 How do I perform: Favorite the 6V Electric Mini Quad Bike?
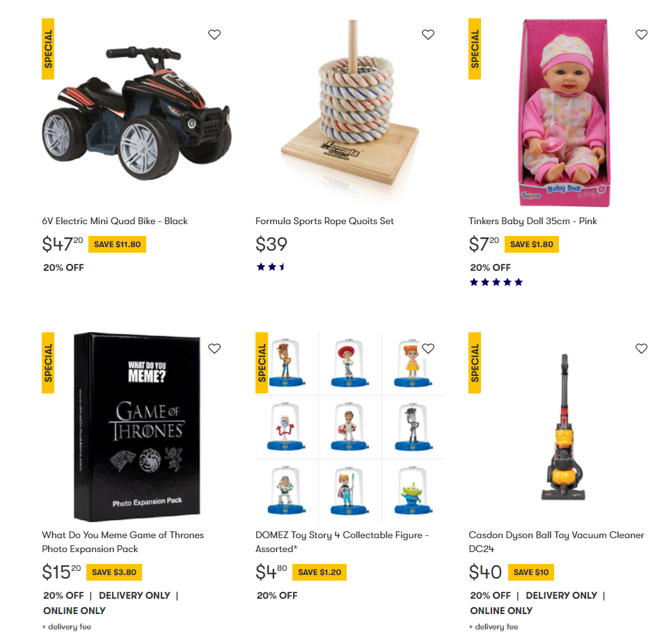pos(214,34)
